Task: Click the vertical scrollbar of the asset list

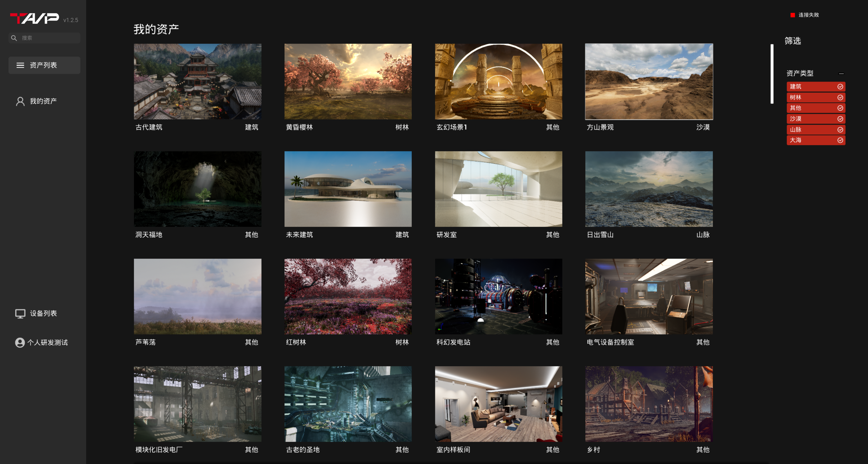Action: (x=772, y=74)
